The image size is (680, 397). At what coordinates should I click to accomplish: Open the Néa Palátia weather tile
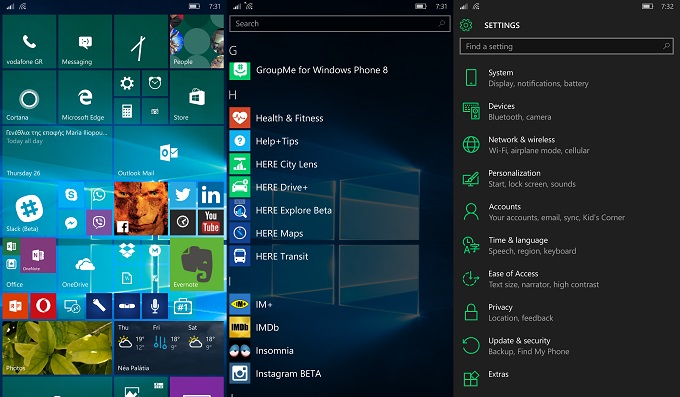click(169, 348)
